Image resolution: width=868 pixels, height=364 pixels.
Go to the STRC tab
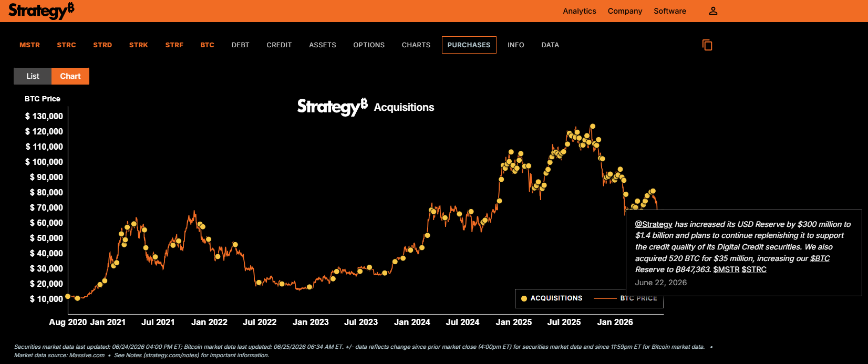pyautogui.click(x=67, y=45)
